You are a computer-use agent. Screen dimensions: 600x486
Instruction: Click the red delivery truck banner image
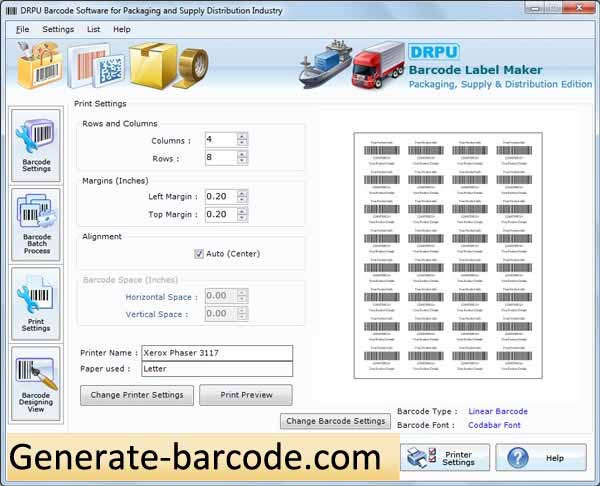pyautogui.click(x=378, y=65)
